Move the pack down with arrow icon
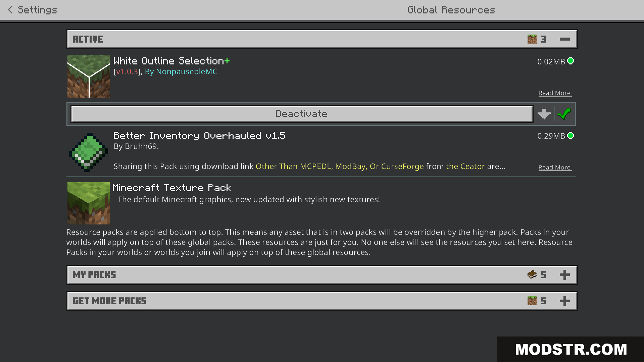The width and height of the screenshot is (644, 362). (x=544, y=114)
